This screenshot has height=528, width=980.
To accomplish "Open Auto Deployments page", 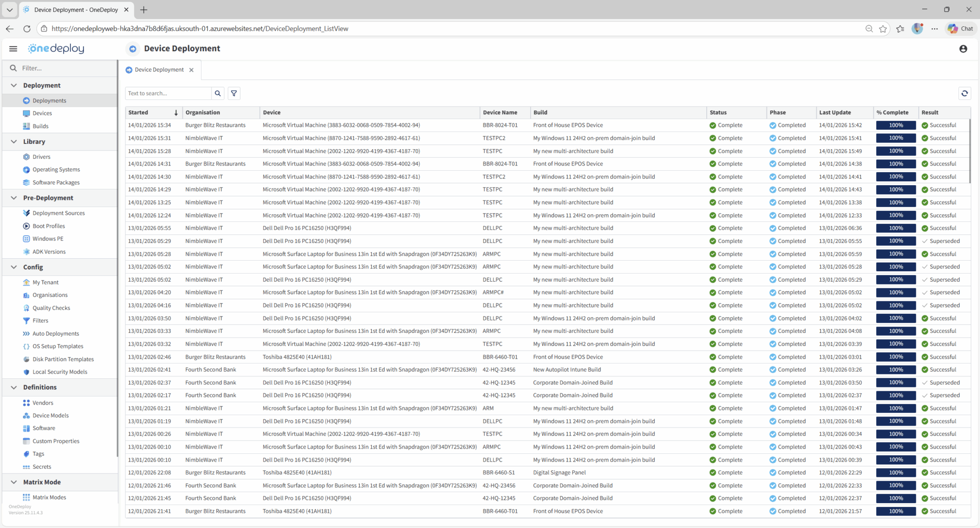I will point(56,334).
